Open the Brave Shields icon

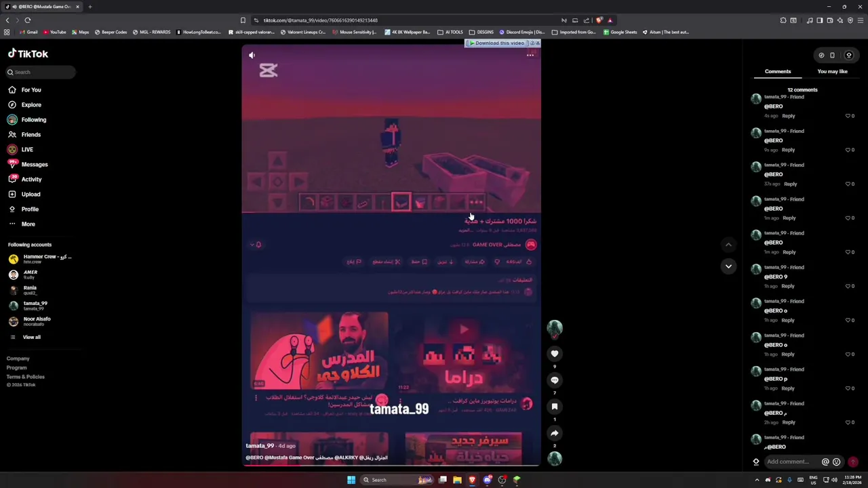pyautogui.click(x=599, y=20)
